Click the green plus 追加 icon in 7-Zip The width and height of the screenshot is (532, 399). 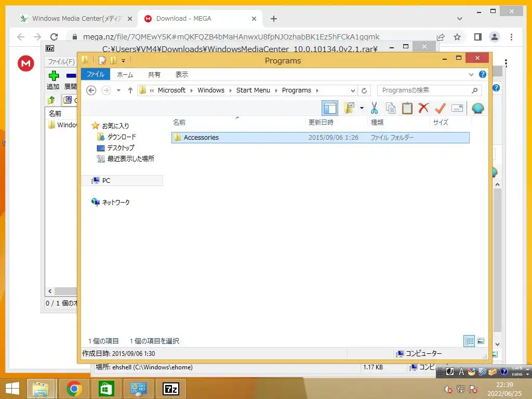54,76
